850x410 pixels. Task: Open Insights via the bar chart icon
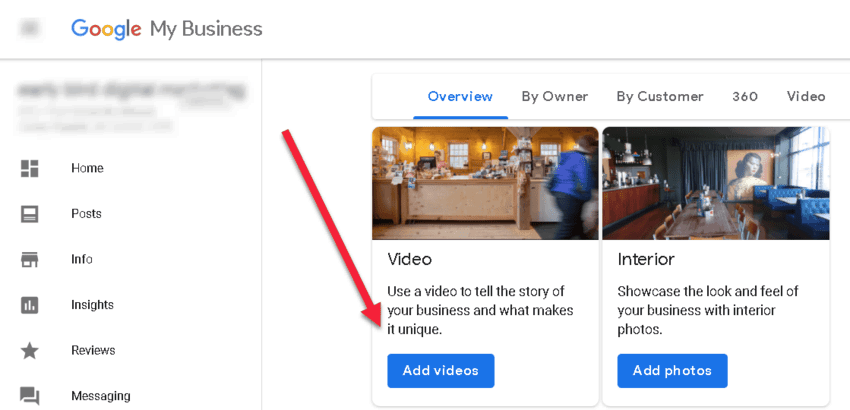(30, 305)
